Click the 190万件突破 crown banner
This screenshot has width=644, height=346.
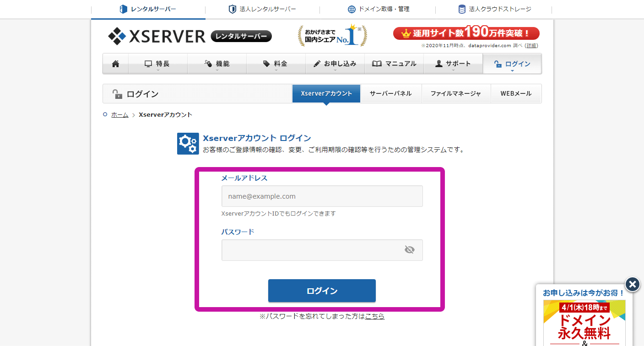[466, 33]
